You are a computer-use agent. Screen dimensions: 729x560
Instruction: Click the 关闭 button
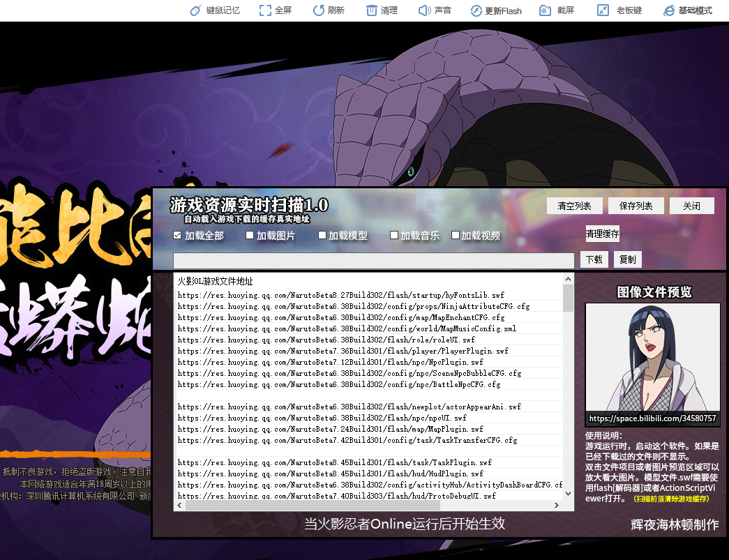[692, 206]
